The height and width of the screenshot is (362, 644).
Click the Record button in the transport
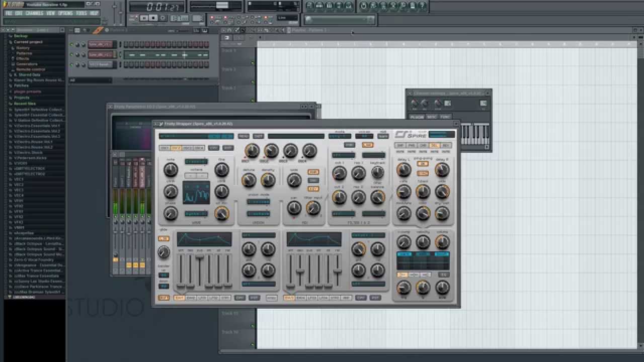(163, 18)
